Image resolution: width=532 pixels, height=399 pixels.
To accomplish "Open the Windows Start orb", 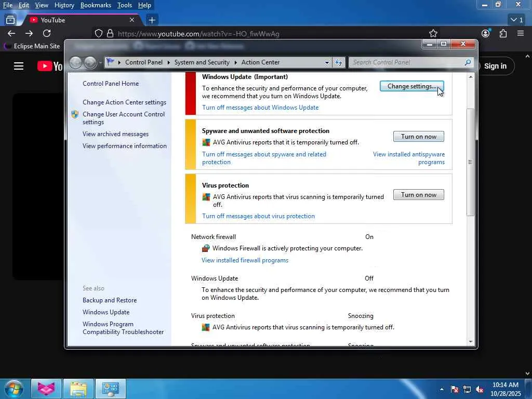I will coord(14,389).
